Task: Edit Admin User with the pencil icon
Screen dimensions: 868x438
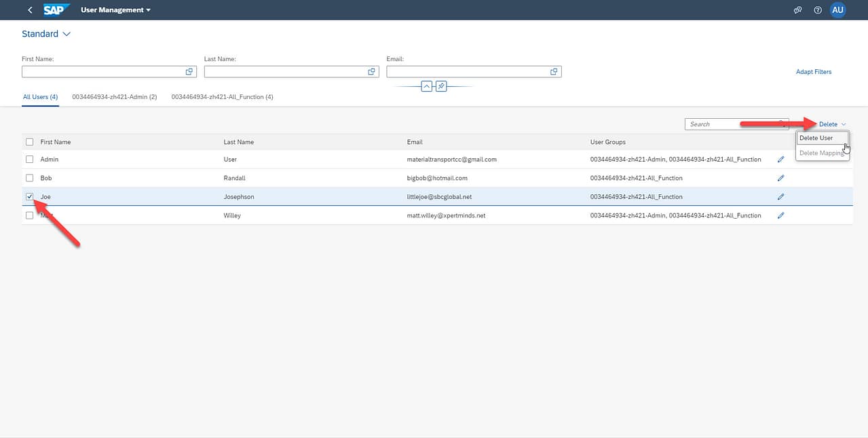Action: (780, 159)
